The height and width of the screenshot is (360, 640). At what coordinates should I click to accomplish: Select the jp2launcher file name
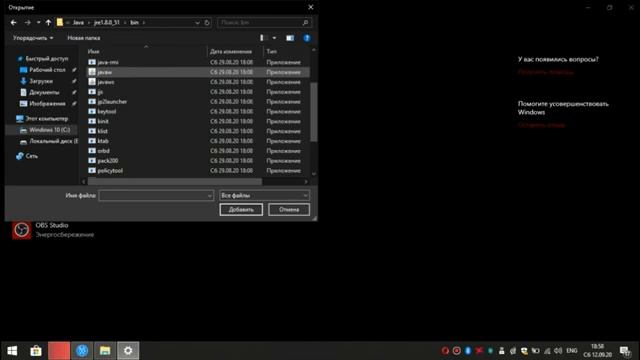coord(112,102)
